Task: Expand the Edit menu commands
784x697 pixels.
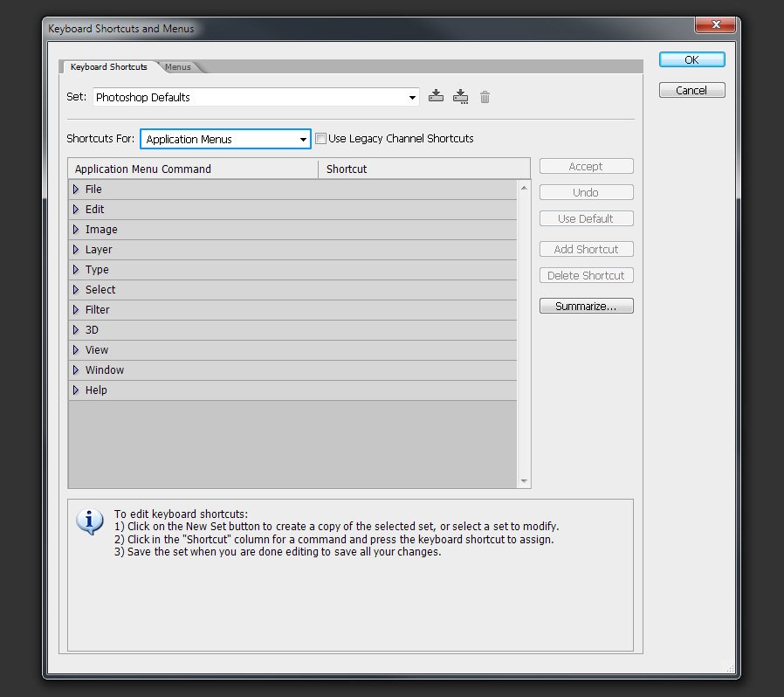Action: click(x=76, y=209)
